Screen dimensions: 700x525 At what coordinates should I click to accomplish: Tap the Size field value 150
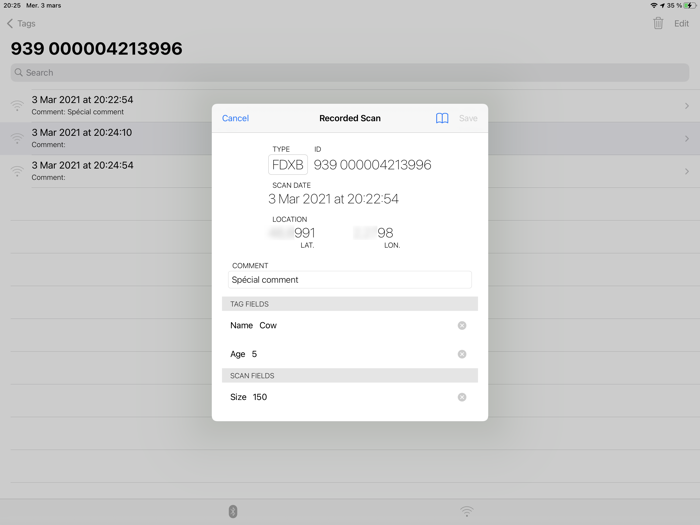click(x=260, y=397)
